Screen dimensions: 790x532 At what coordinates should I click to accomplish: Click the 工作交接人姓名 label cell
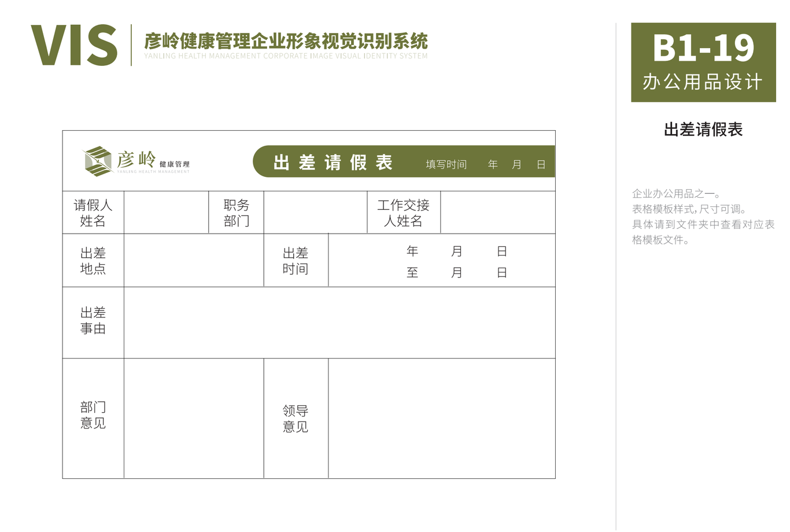pyautogui.click(x=404, y=212)
